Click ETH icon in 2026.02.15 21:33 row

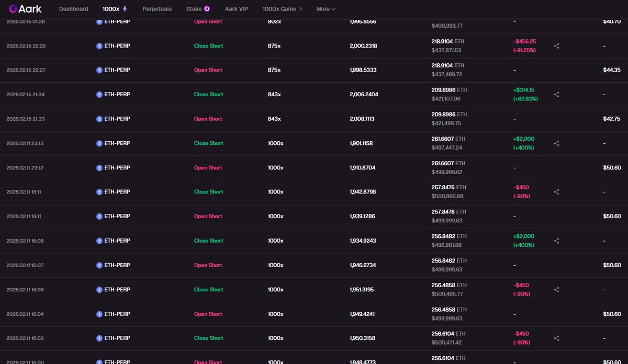tap(99, 119)
